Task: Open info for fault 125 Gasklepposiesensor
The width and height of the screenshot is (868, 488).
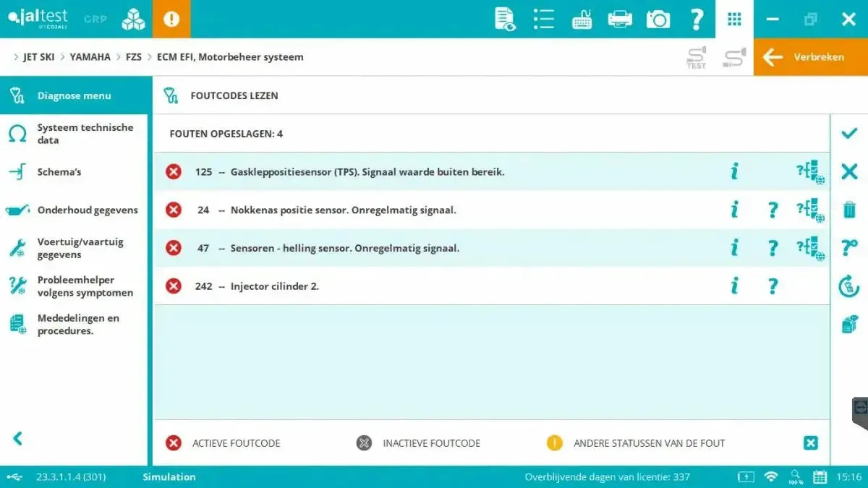Action: tap(734, 171)
